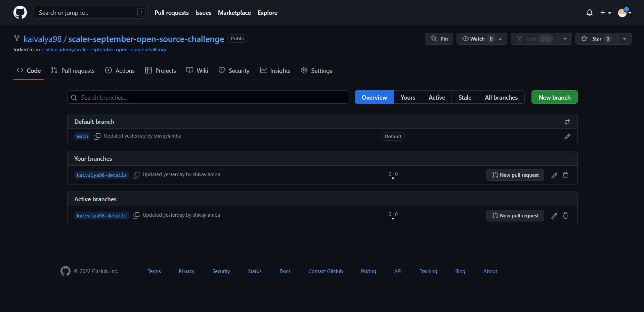Open kaivalya98-details under Active branches
The width and height of the screenshot is (644, 312).
pyautogui.click(x=101, y=216)
